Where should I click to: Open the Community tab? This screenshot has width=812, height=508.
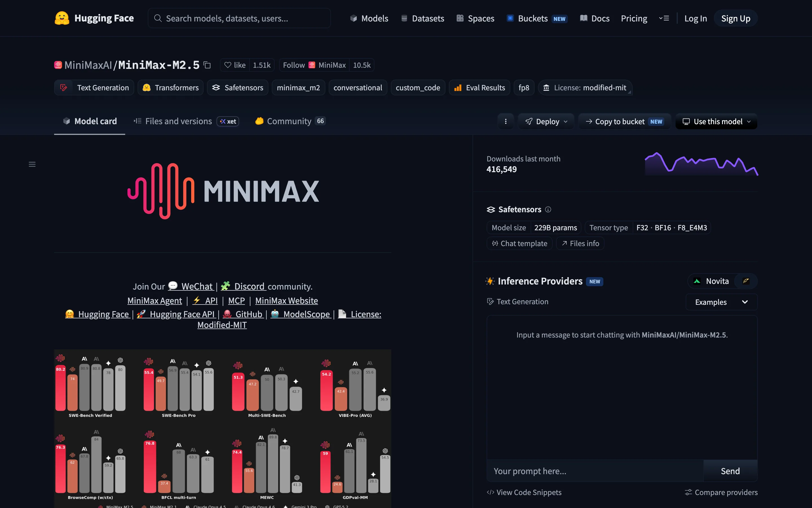(x=290, y=121)
